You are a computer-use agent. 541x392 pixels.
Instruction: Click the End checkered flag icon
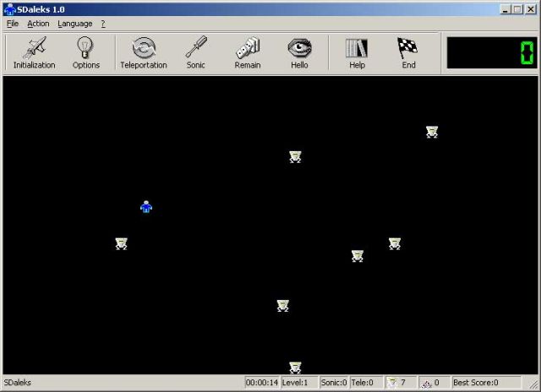tap(408, 48)
